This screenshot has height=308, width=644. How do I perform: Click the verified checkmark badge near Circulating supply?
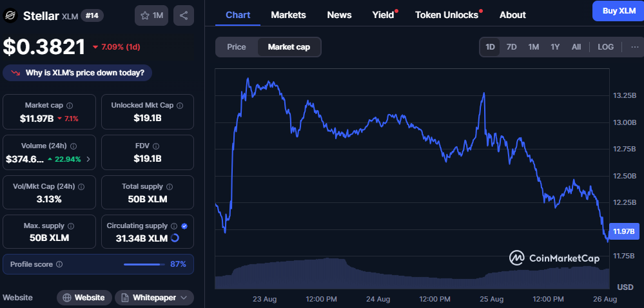point(184,226)
